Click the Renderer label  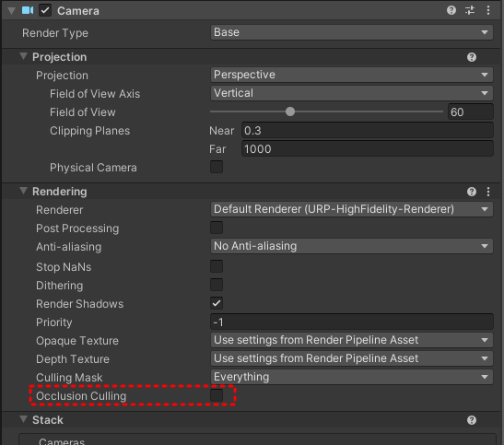(x=60, y=210)
